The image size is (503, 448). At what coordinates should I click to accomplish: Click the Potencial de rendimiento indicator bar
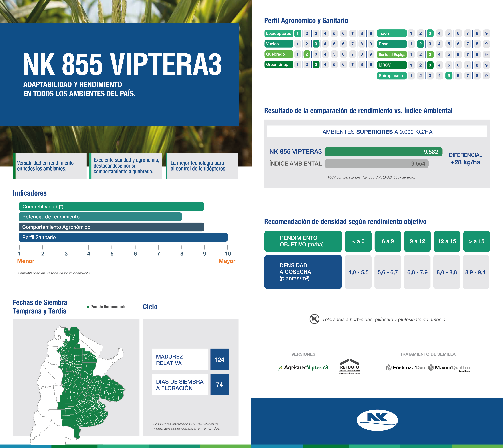(x=100, y=217)
